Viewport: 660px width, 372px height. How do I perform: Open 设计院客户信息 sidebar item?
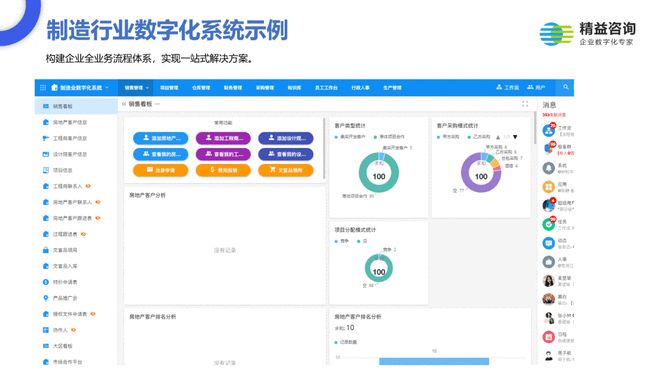tap(76, 154)
